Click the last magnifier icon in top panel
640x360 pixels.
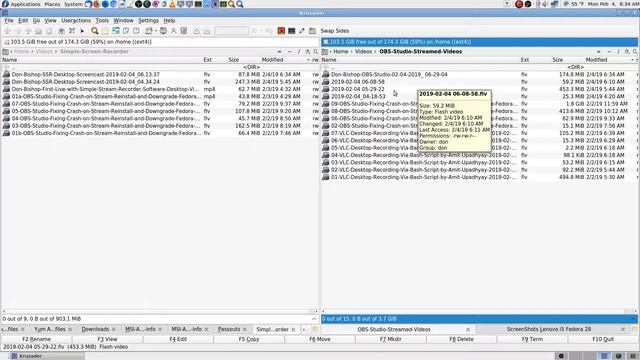click(240, 4)
